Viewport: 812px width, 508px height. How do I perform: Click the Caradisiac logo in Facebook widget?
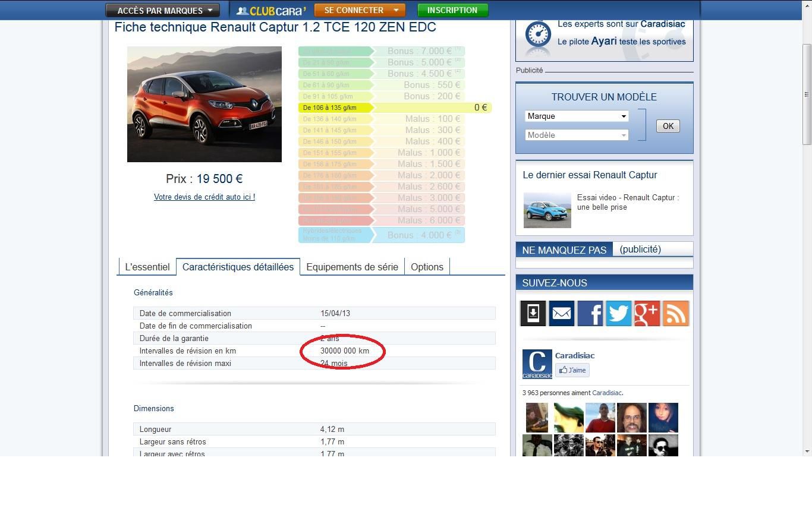(x=537, y=364)
